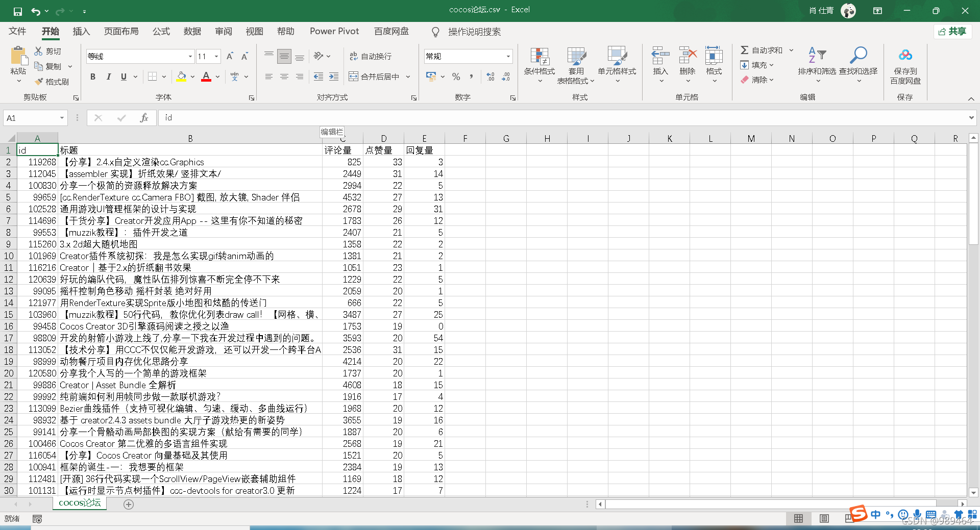Image resolution: width=980 pixels, height=530 pixels.
Task: Switch to the Page Layout tab
Action: [x=121, y=31]
